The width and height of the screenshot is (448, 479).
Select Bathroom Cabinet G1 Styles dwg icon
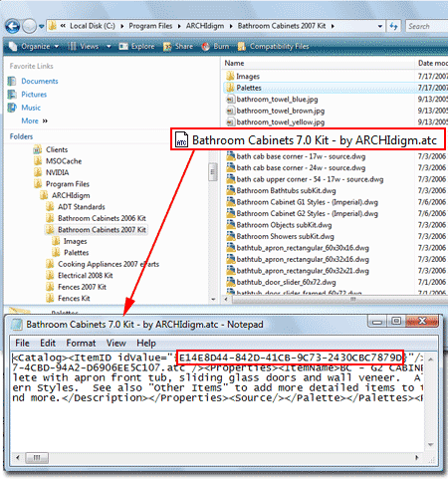tap(230, 202)
